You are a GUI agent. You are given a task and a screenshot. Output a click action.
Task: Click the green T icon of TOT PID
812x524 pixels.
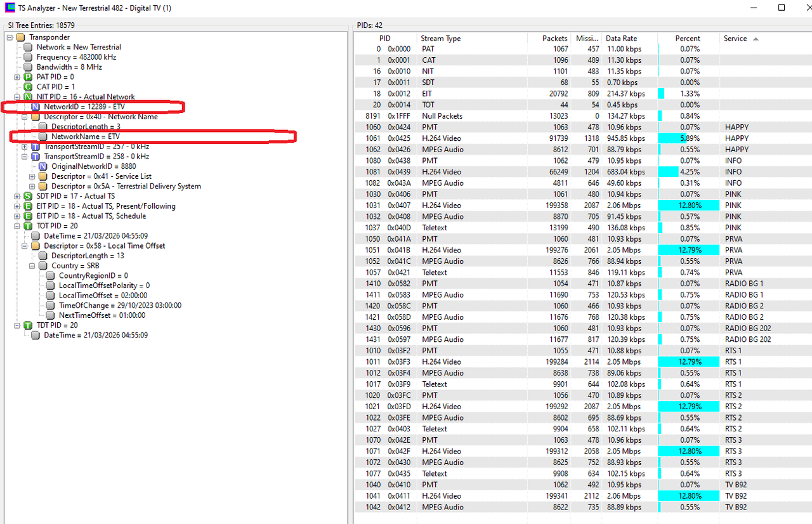pyautogui.click(x=28, y=226)
